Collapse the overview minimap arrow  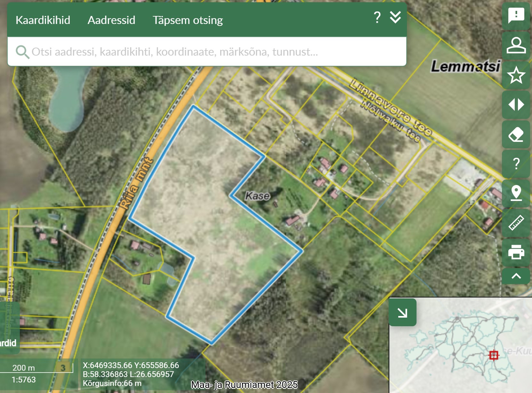[402, 312]
